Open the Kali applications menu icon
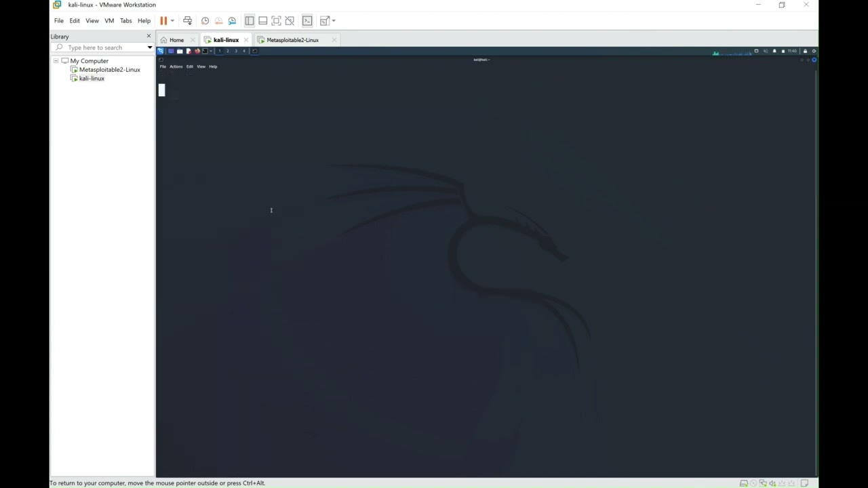 click(160, 51)
